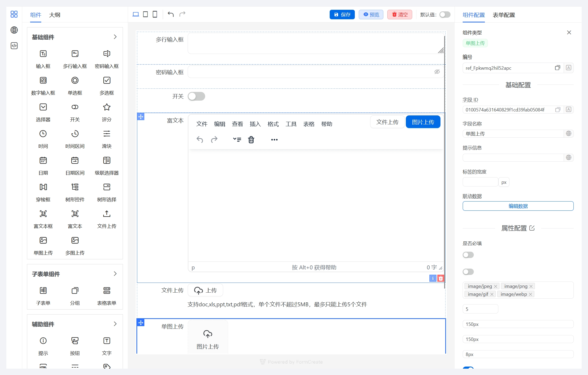Switch to tablet preview device icon

point(145,14)
